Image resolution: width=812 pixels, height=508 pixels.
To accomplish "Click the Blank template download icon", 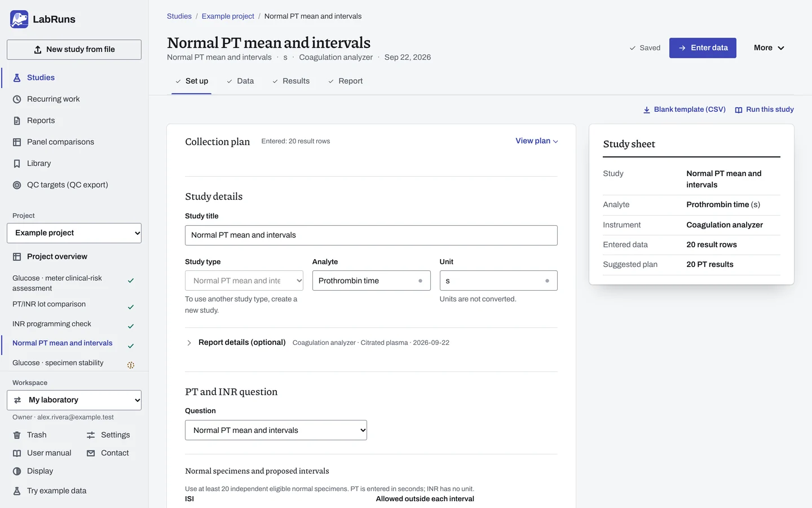I will (x=647, y=110).
